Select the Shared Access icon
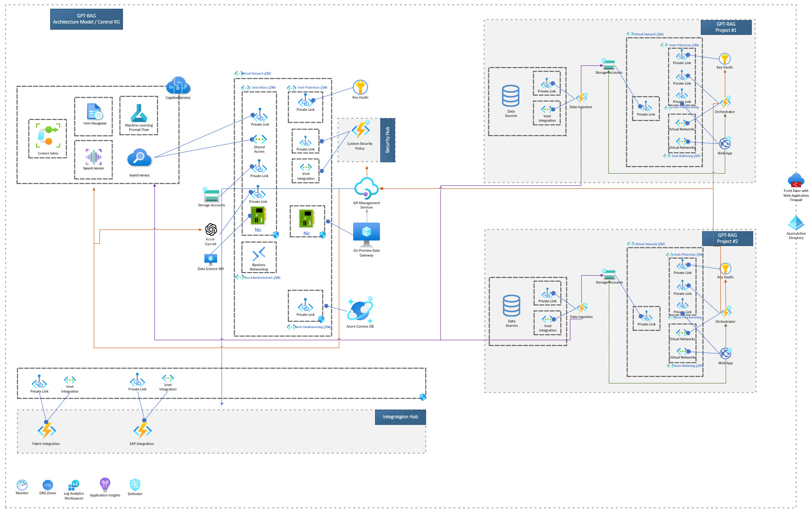This screenshot has width=812, height=513. click(259, 140)
